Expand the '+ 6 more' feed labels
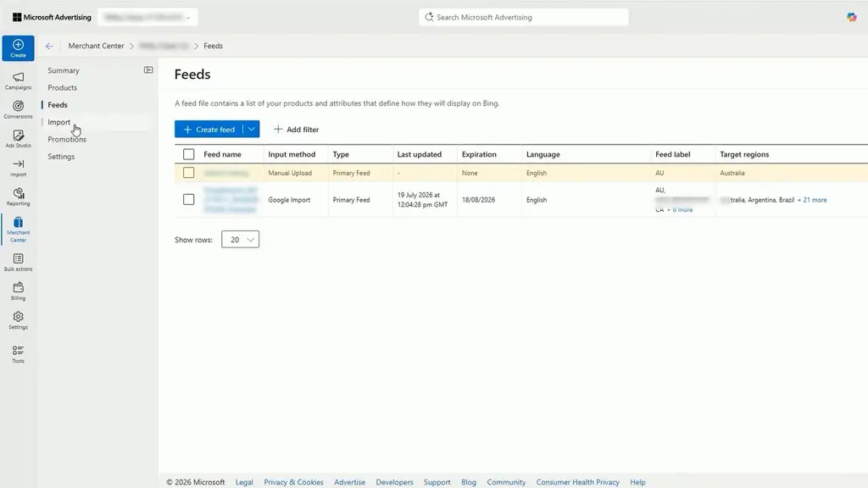This screenshot has height=488, width=868. 680,210
